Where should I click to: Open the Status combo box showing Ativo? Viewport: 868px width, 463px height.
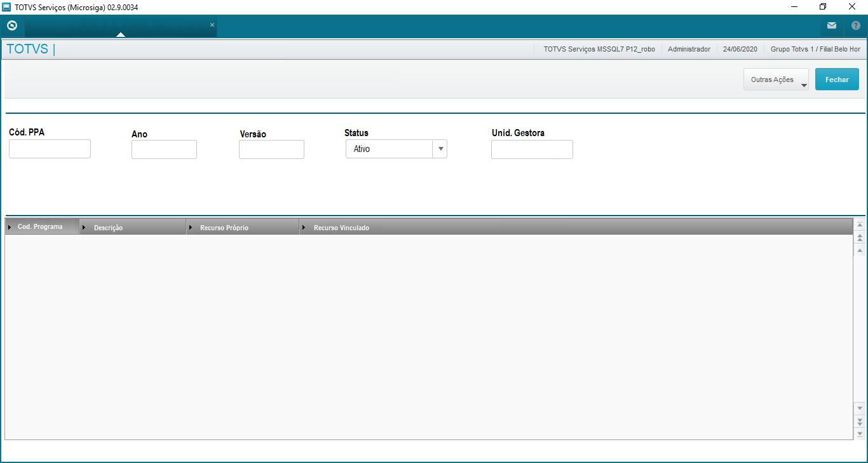tap(396, 149)
